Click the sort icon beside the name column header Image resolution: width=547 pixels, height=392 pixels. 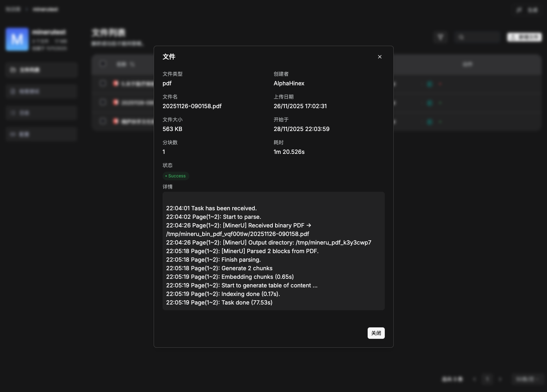[133, 65]
